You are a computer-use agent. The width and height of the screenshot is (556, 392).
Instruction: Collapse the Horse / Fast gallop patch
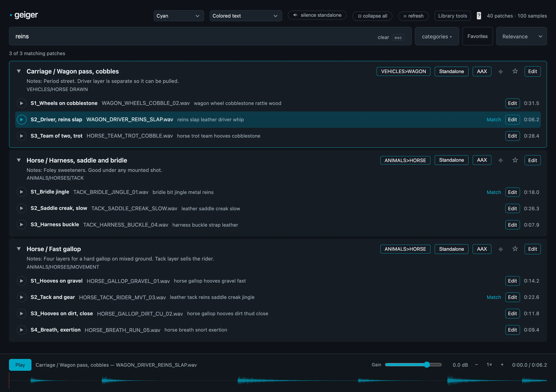[x=19, y=249]
